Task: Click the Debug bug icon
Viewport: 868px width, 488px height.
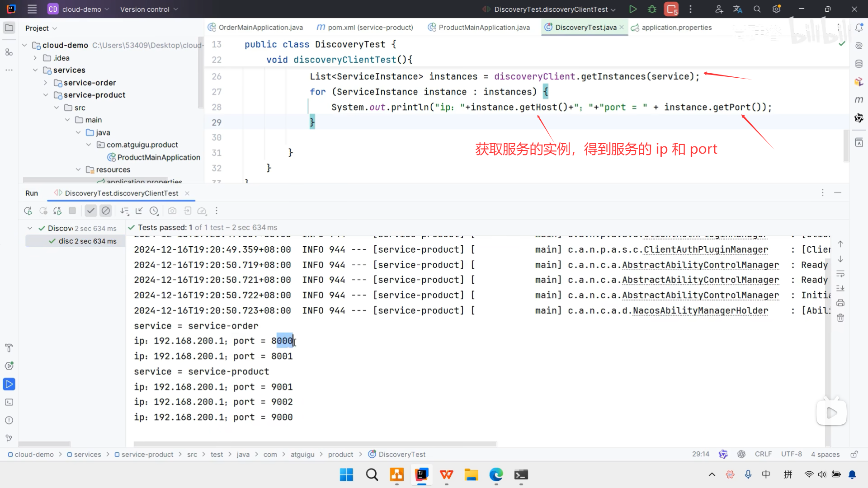Action: point(652,9)
